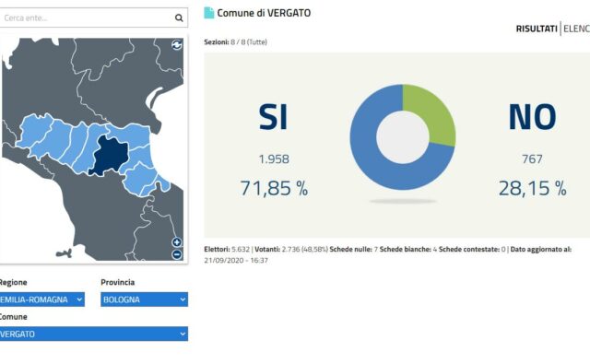Click the Comune di VERGATO document icon

(x=209, y=13)
